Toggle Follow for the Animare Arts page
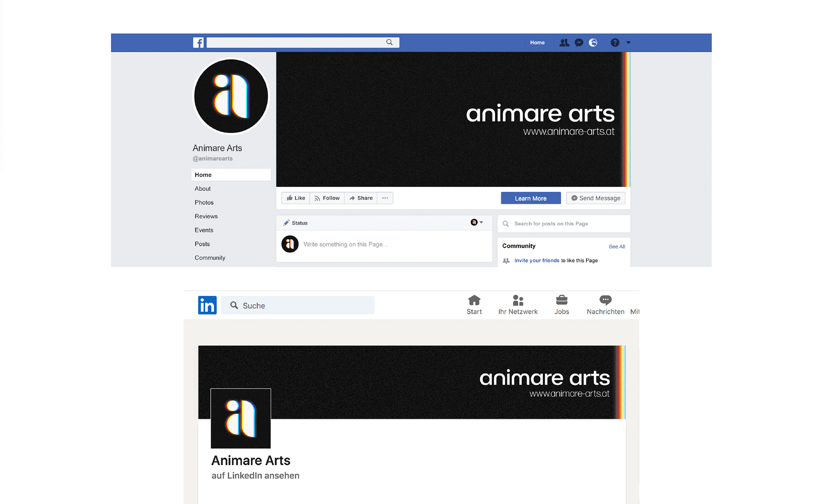The image size is (822, 504). tap(327, 198)
